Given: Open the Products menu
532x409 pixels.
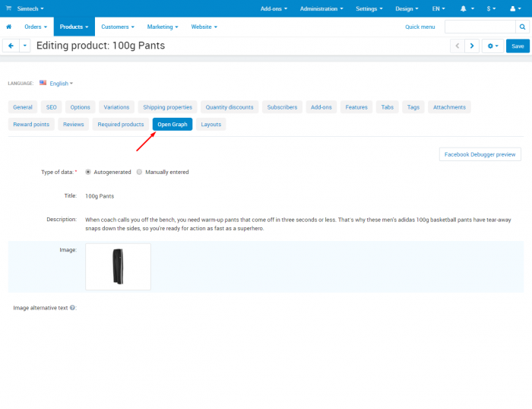Looking at the screenshot, I should pyautogui.click(x=74, y=27).
